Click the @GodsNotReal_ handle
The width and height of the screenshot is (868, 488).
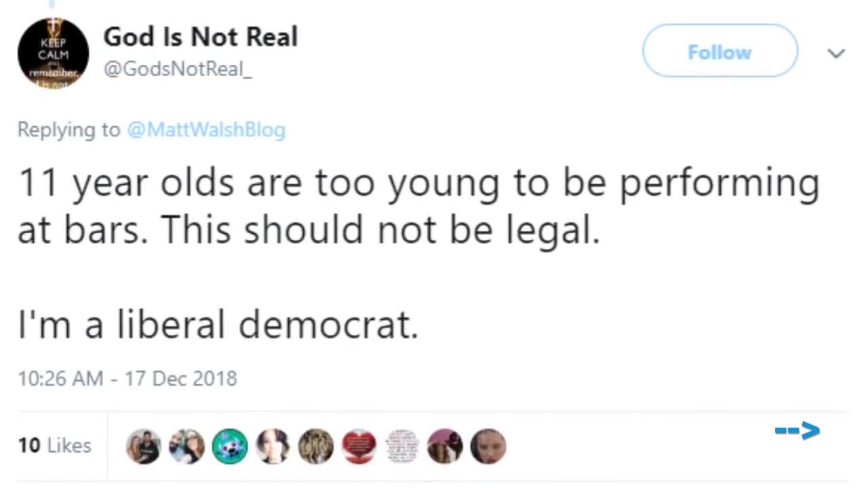[x=178, y=70]
